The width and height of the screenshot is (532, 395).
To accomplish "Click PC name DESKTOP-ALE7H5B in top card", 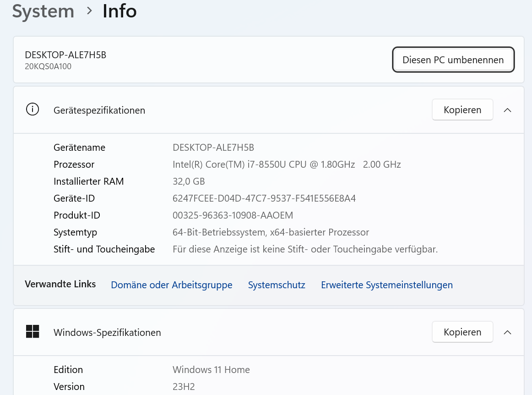I will 65,55.
